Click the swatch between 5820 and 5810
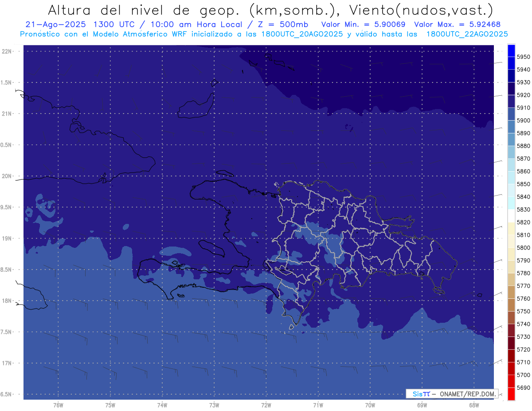The image size is (532, 411). click(511, 228)
